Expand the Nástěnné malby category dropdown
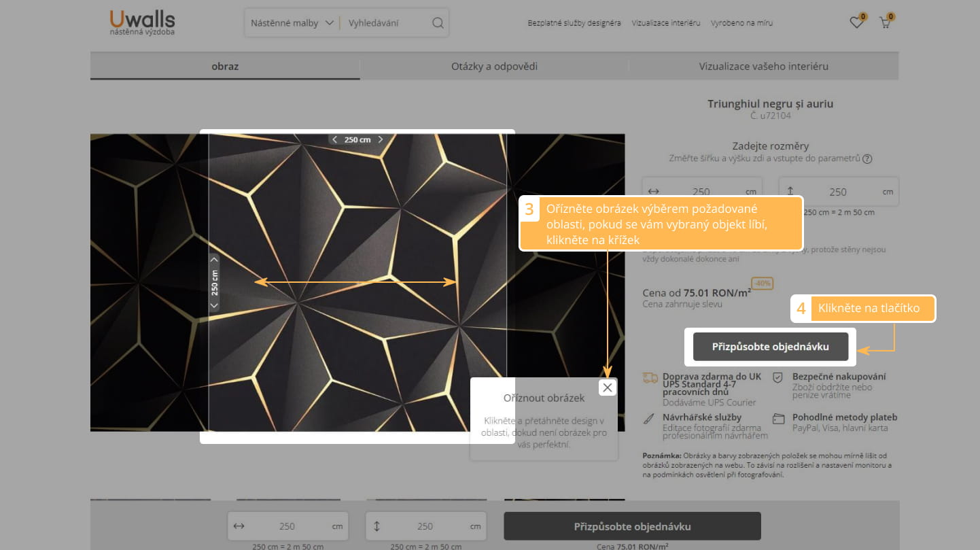 [292, 23]
